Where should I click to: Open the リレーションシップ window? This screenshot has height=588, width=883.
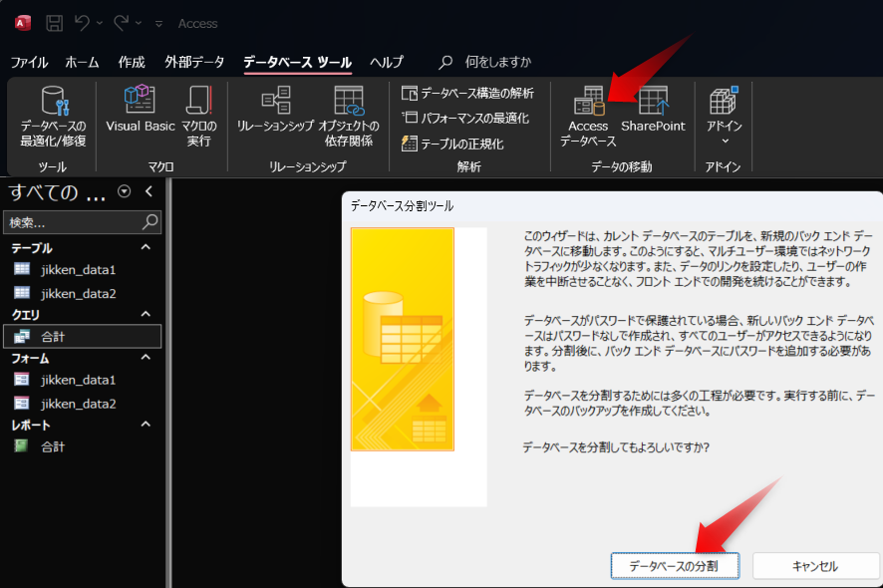pyautogui.click(x=275, y=110)
